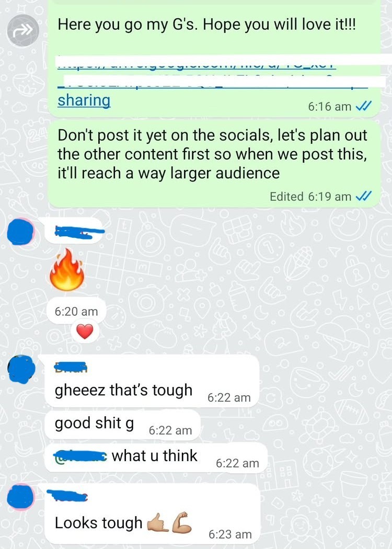Tap the sender name above 'gheeez that's tough'

point(71,367)
